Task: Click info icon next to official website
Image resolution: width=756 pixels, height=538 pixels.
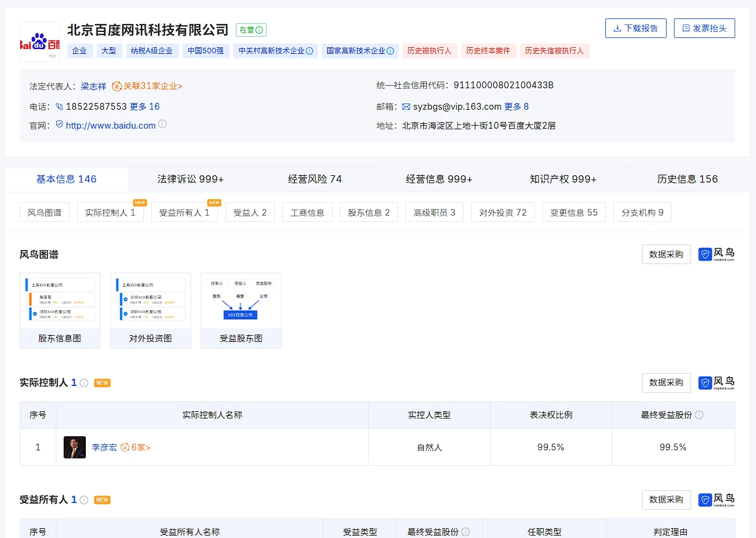Action: pos(162,124)
